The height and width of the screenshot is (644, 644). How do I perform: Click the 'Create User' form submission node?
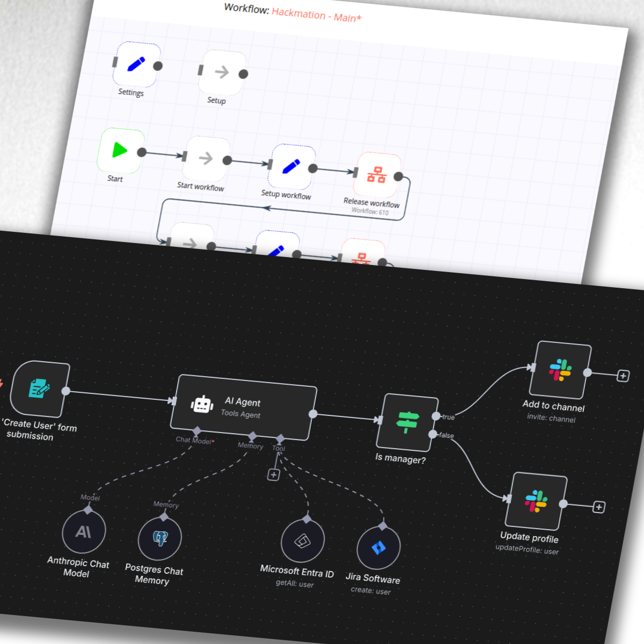point(40,389)
